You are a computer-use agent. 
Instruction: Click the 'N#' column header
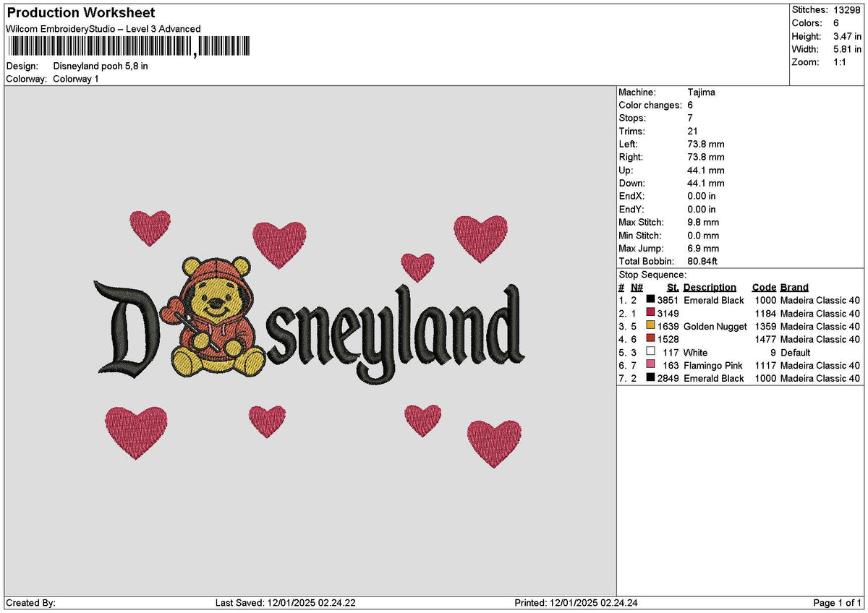[637, 288]
